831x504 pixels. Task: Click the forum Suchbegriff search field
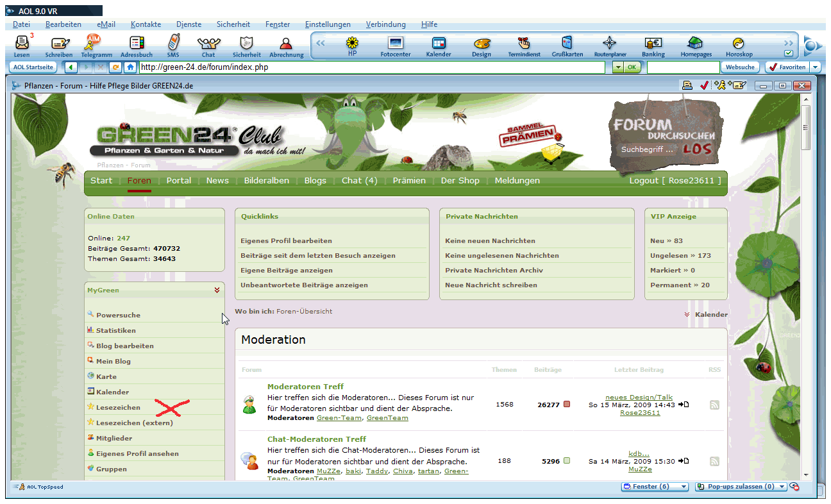pos(648,149)
